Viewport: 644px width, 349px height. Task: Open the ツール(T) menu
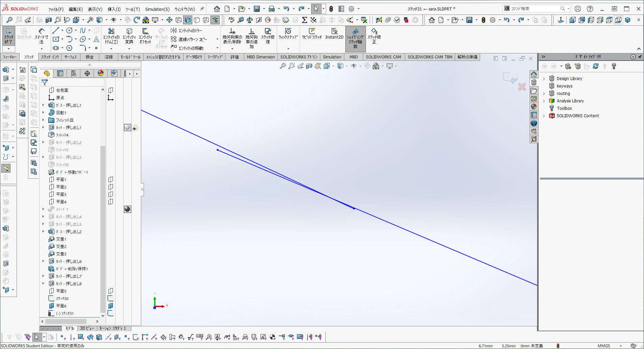point(132,9)
